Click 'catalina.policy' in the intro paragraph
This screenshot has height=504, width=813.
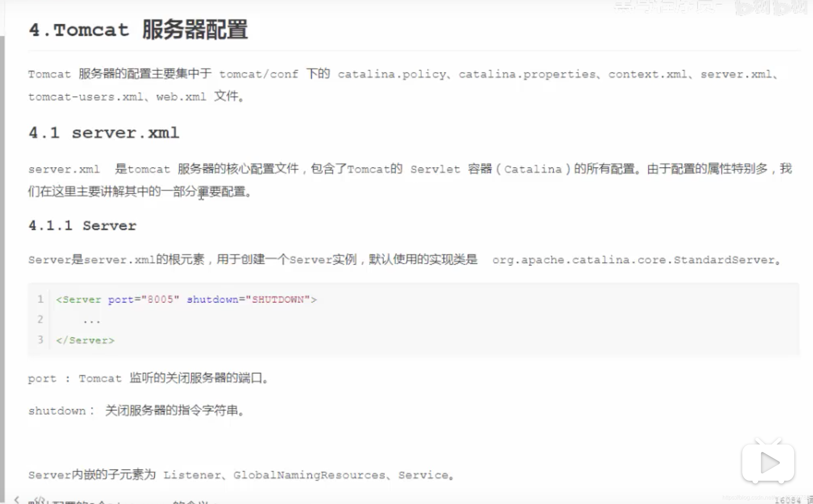tap(391, 74)
